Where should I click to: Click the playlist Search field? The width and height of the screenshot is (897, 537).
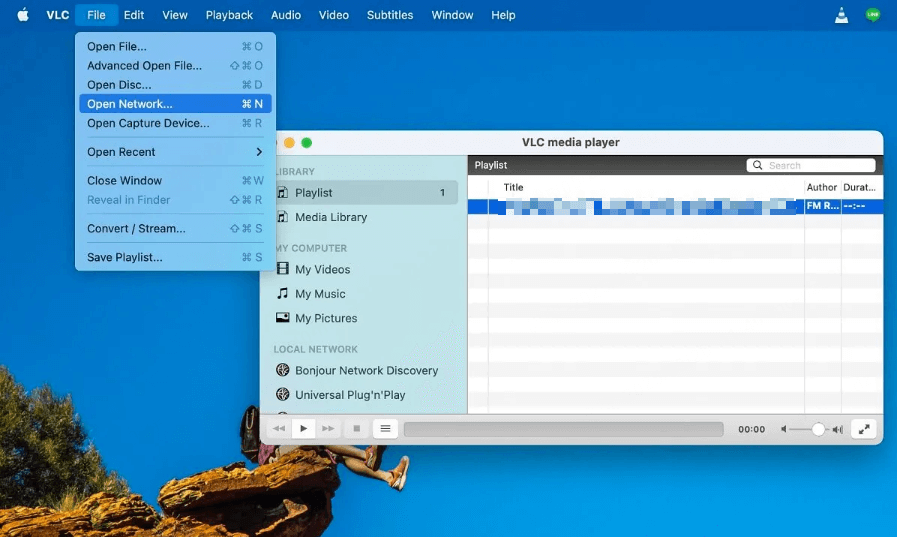[811, 165]
